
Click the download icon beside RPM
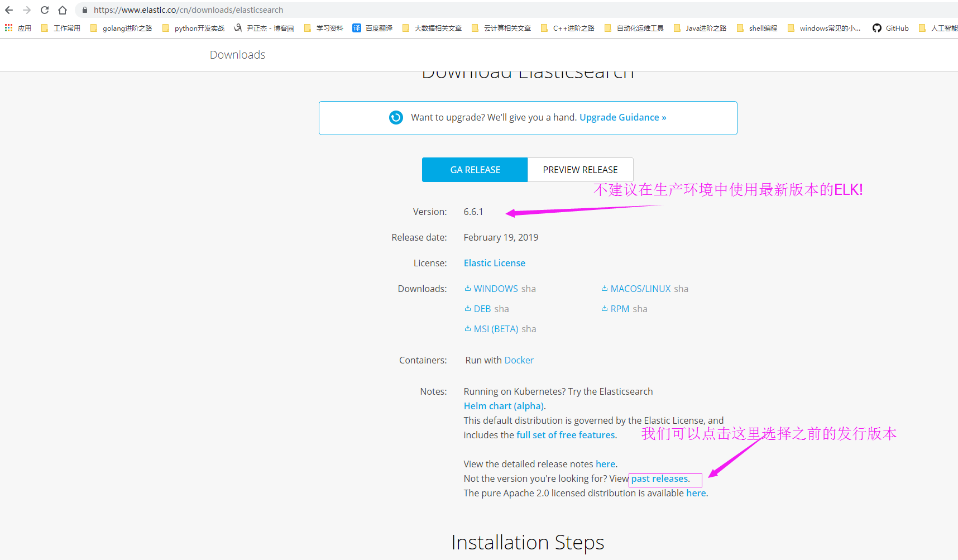coord(605,309)
